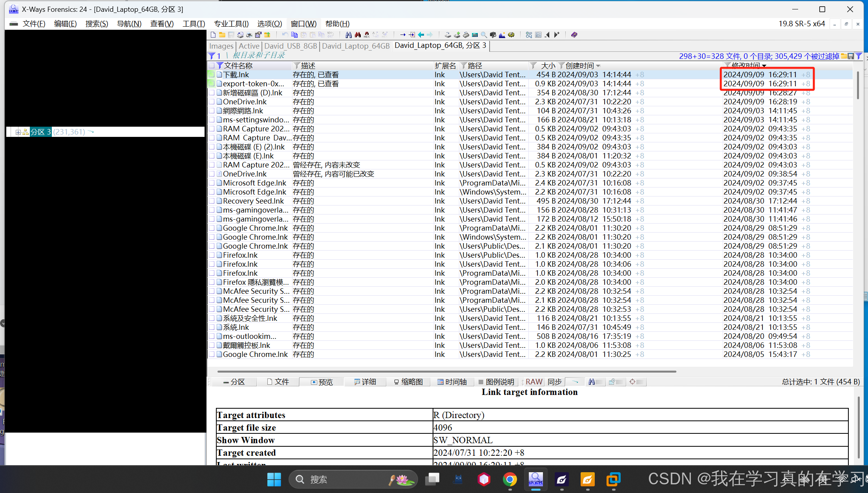The width and height of the screenshot is (868, 493).
Task: Open the 描述 column filter
Action: point(297,65)
